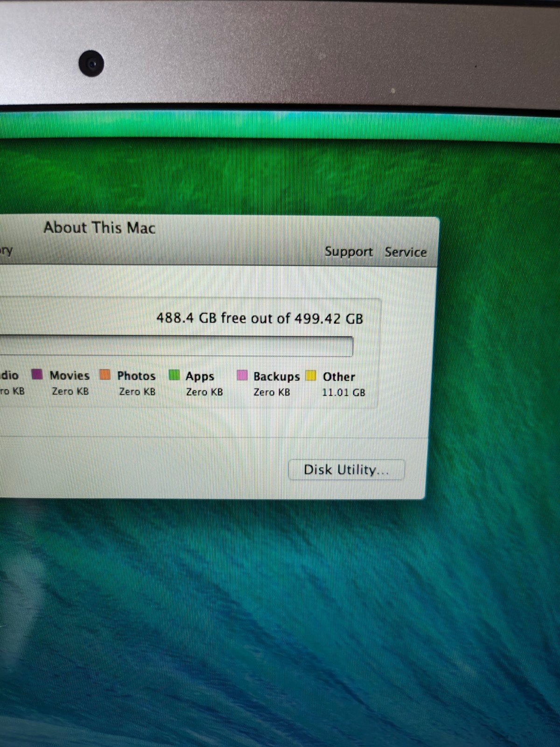This screenshot has height=747, width=560.
Task: Click the yellow Other color swatch
Action: pos(311,376)
